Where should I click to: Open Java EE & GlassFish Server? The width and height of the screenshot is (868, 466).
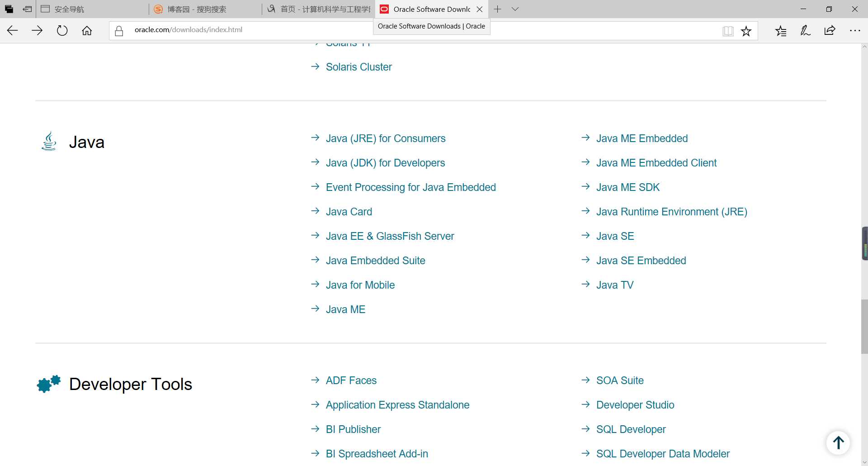point(390,236)
